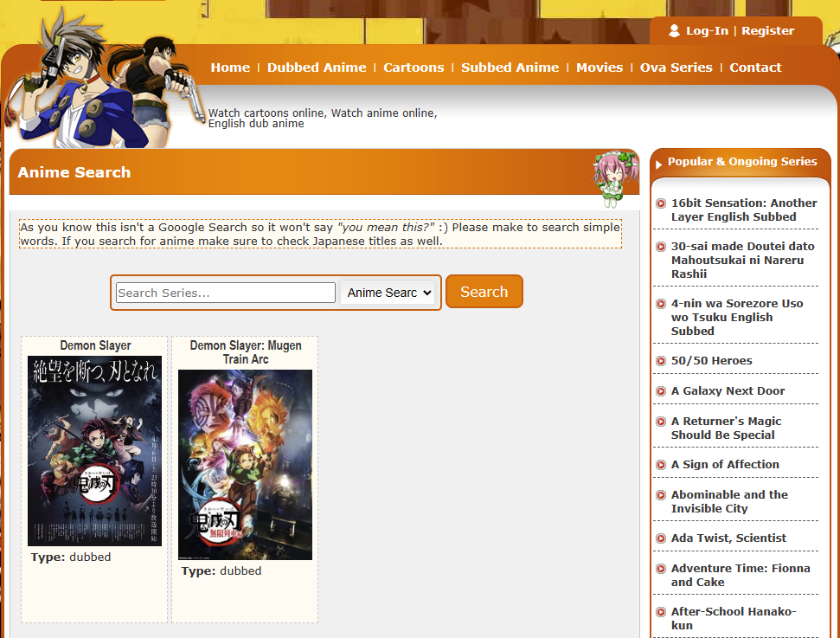Open the Dubbed Anime menu
The height and width of the screenshot is (638, 840).
317,68
